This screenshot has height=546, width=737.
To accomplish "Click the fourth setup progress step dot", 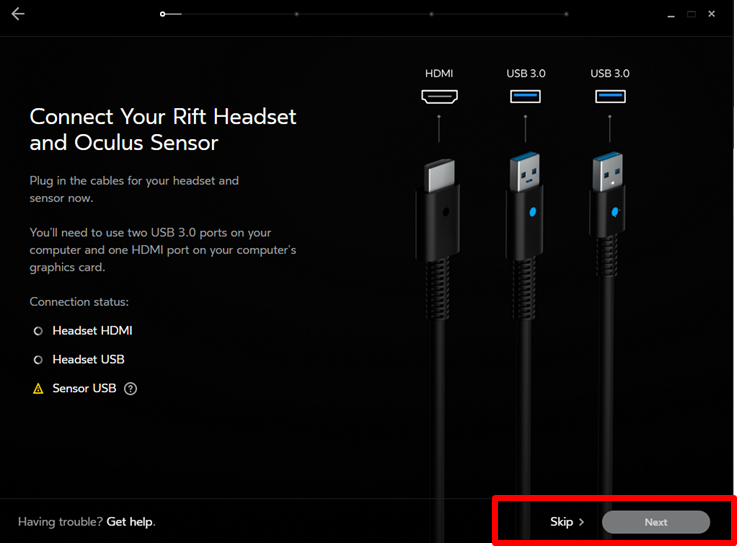I will (566, 14).
